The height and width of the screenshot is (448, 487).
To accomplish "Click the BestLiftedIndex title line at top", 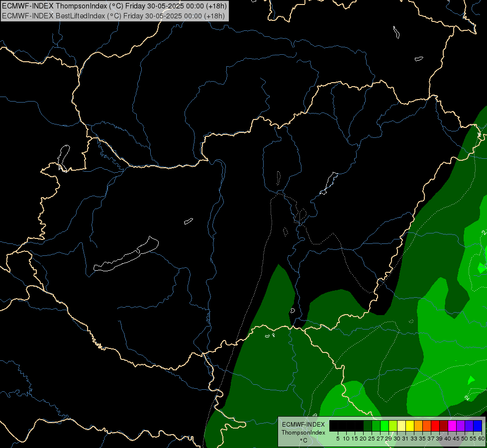I will pos(113,15).
